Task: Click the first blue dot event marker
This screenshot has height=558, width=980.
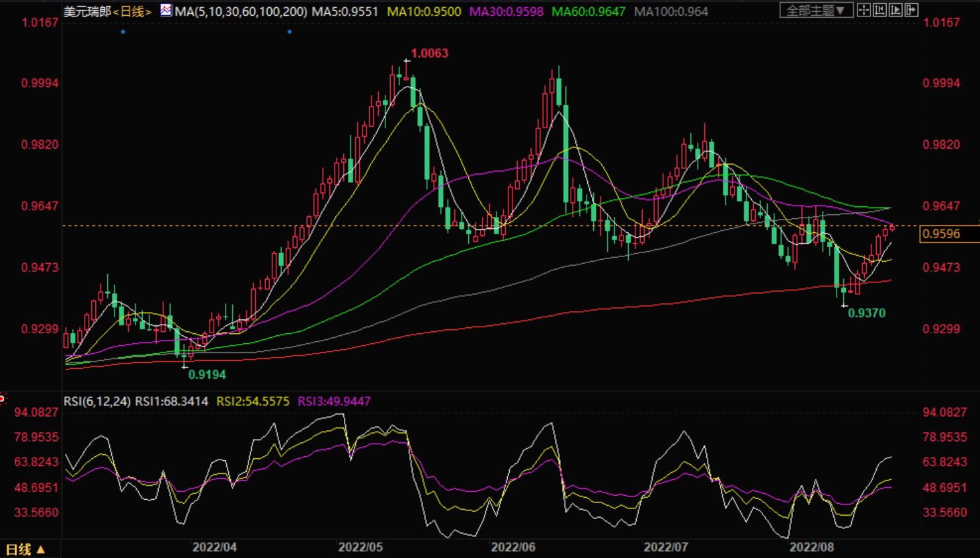Action: (123, 32)
